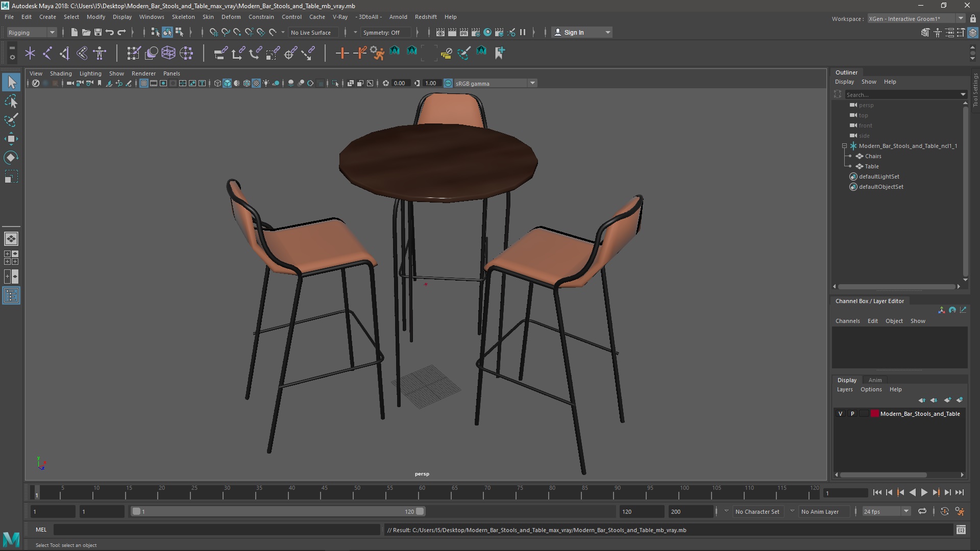This screenshot has width=980, height=551.
Task: Collapse the Modern_Bar_Stools_and_Table_ncl1_1 node
Action: (x=844, y=146)
